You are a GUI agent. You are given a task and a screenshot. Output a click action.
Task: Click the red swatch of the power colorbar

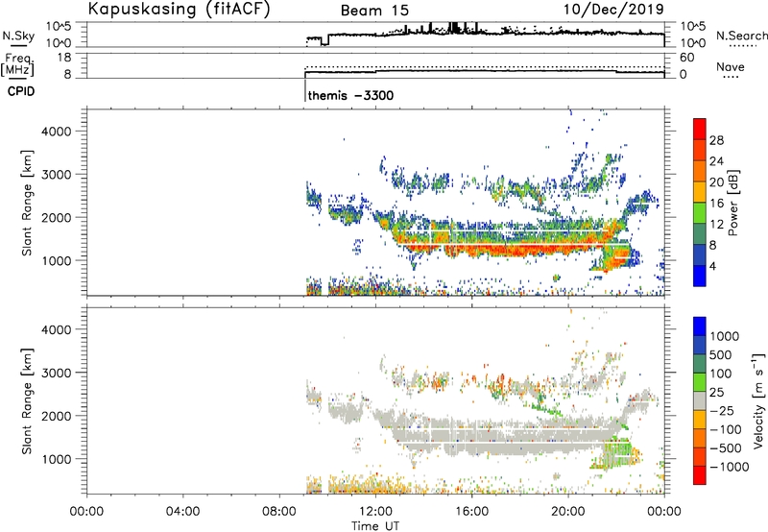[x=700, y=130]
